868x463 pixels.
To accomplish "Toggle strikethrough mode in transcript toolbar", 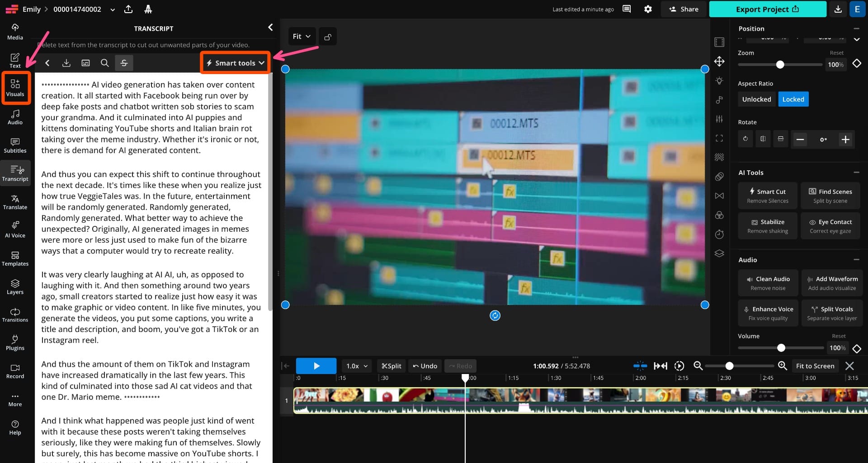I will (x=124, y=63).
